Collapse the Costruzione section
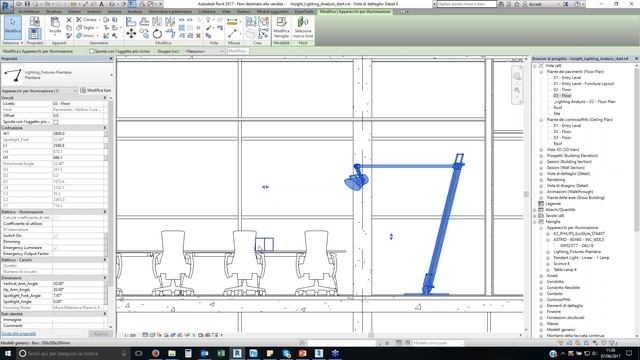The width and height of the screenshot is (640, 360). (105, 128)
